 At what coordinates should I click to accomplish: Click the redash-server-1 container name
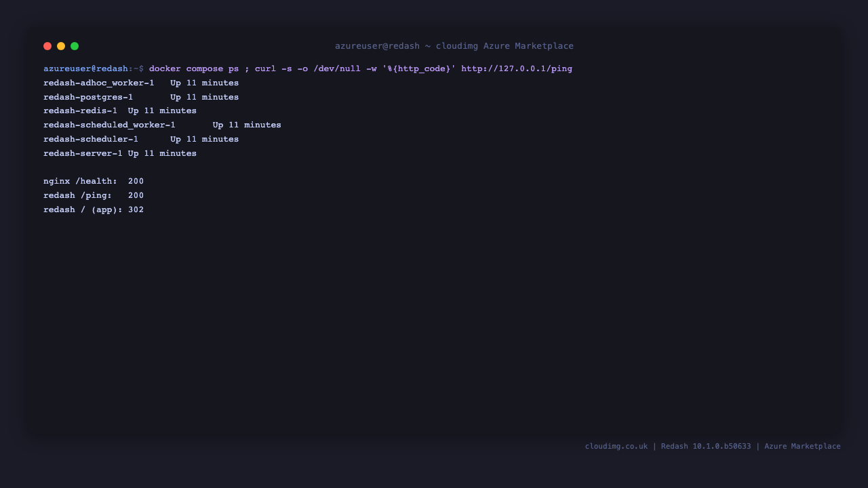coord(83,154)
